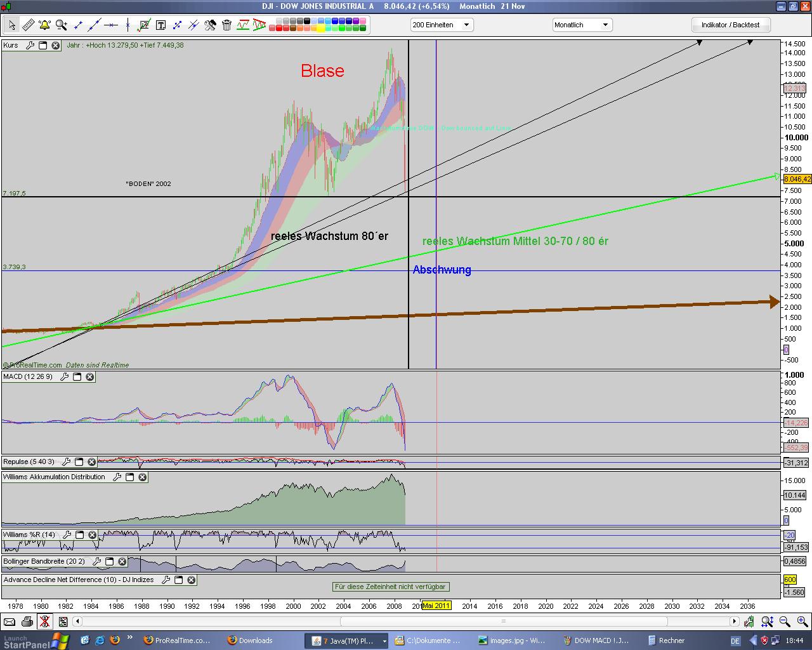Open Advance Decline Net Difference wrench settings

point(166,580)
